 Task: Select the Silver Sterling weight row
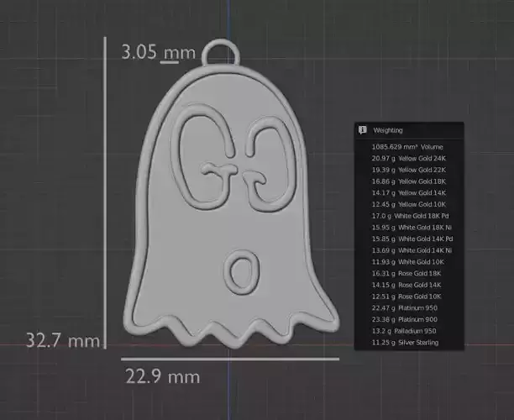405,343
